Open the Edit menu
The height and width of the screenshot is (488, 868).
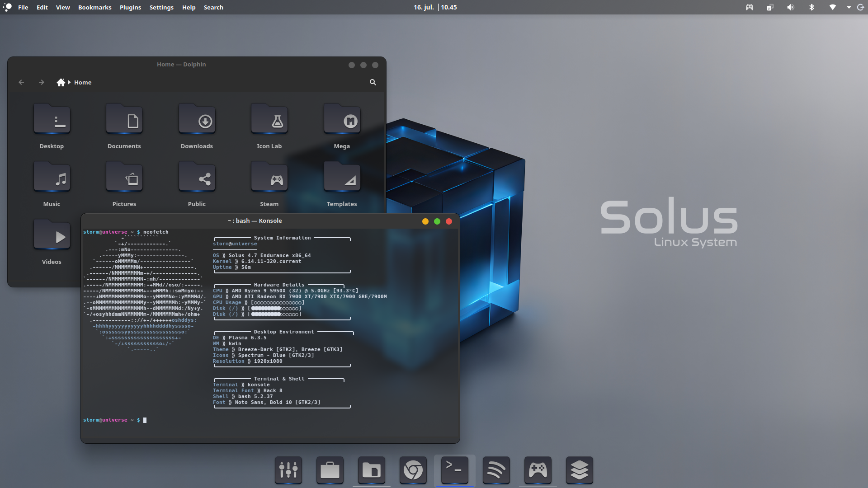pos(42,7)
